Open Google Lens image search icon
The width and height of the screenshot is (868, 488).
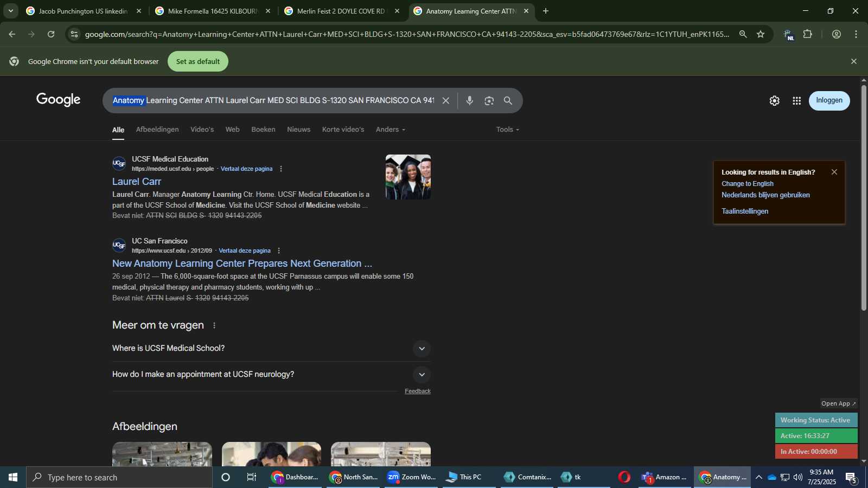tap(489, 101)
